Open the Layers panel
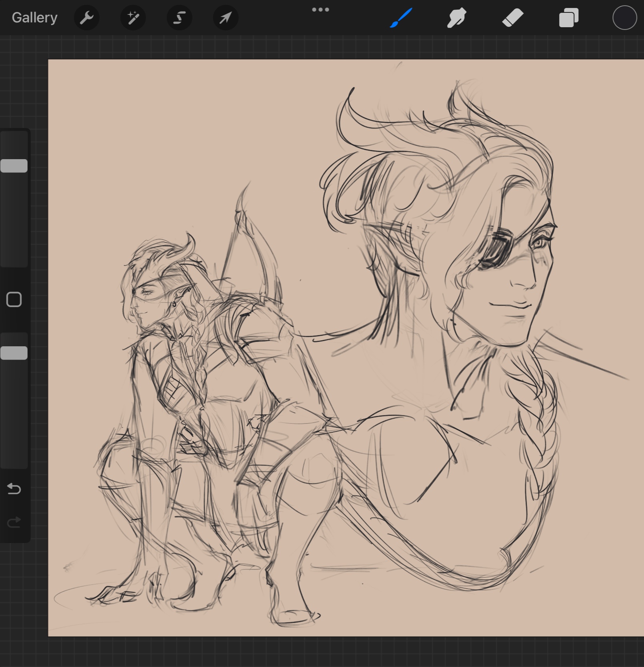 (x=568, y=18)
